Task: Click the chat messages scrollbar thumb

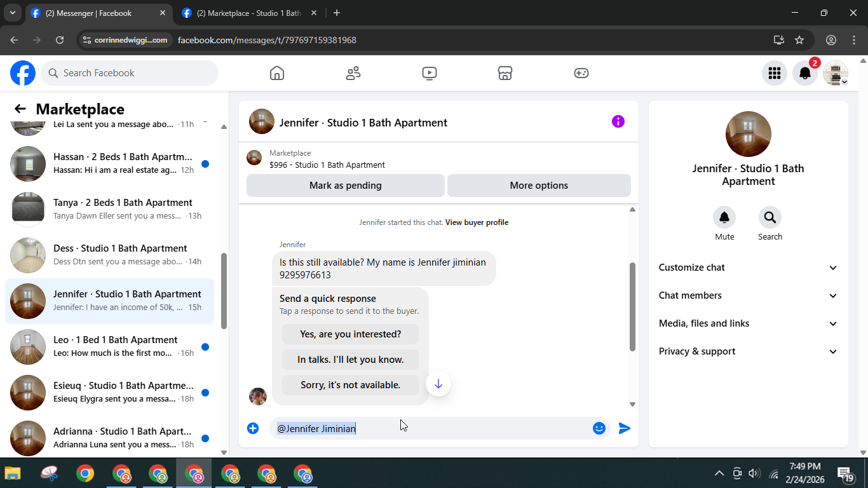Action: point(632,307)
